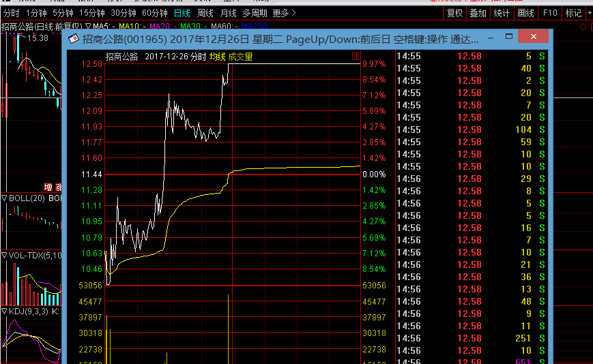Select the 14:56 tick row with volume 9
Image resolution: width=593 pixels, height=364 pixels.
click(x=471, y=314)
